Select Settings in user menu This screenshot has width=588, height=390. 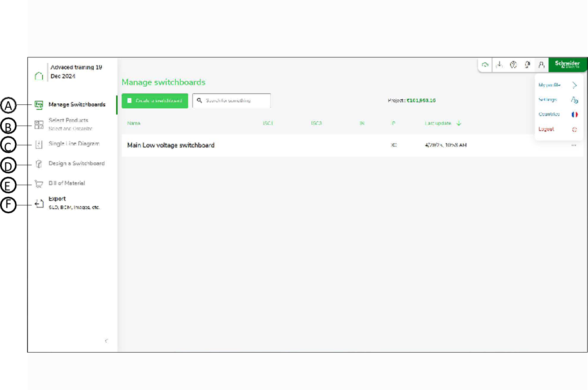coord(548,100)
